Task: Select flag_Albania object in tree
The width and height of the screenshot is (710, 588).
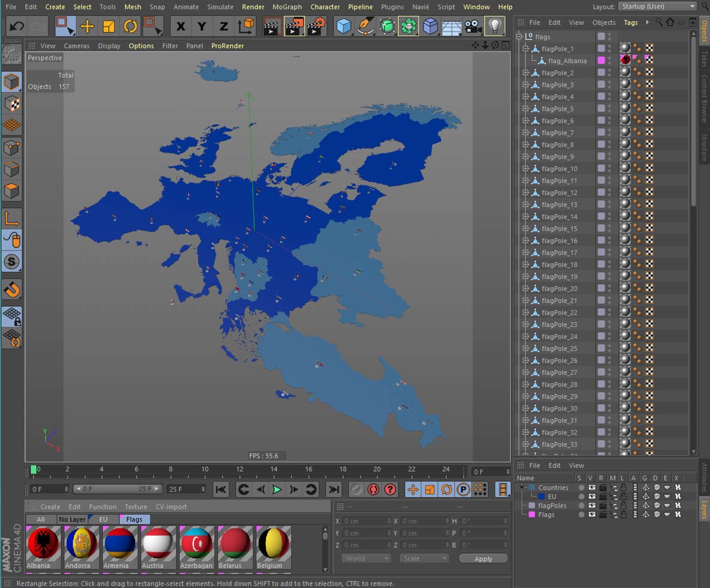Action: point(567,61)
